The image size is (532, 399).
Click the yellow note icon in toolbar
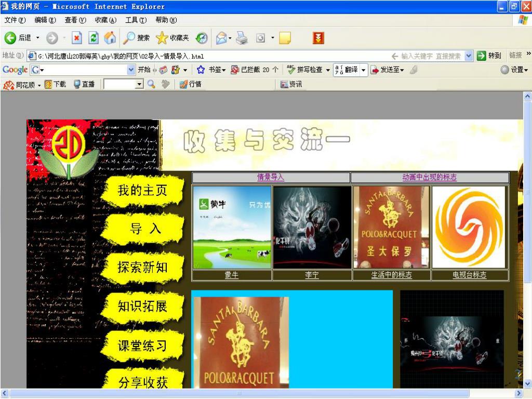(x=285, y=38)
